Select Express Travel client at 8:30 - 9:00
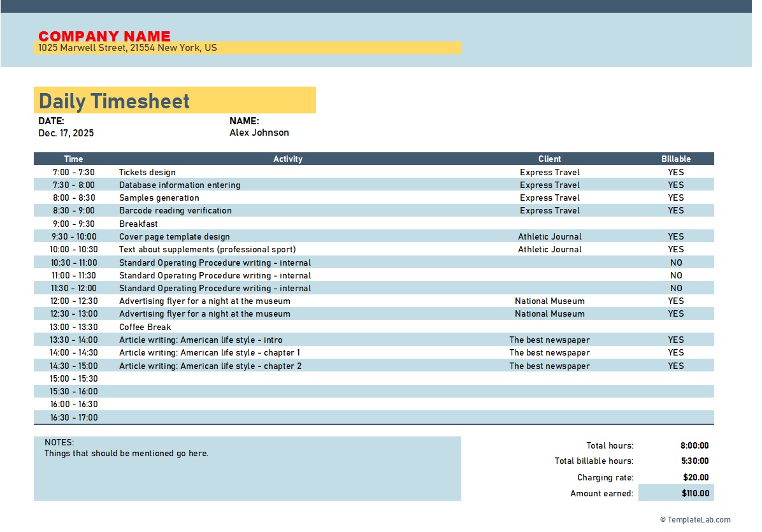This screenshot has height=532, width=762. pyautogui.click(x=550, y=210)
